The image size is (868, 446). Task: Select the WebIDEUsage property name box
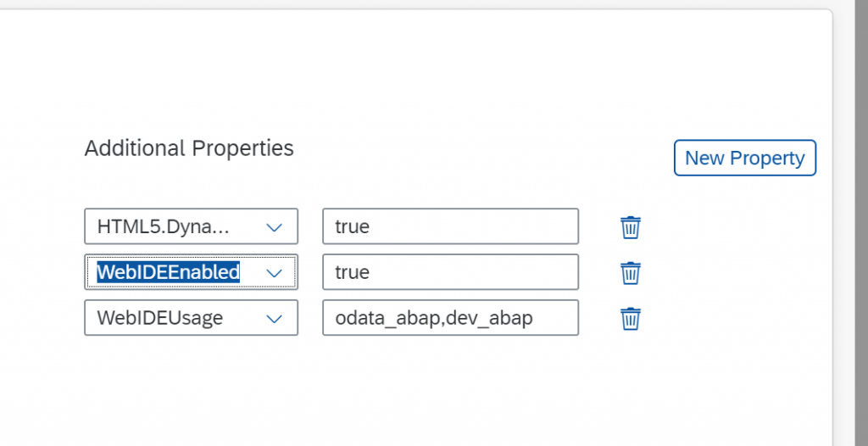point(191,317)
